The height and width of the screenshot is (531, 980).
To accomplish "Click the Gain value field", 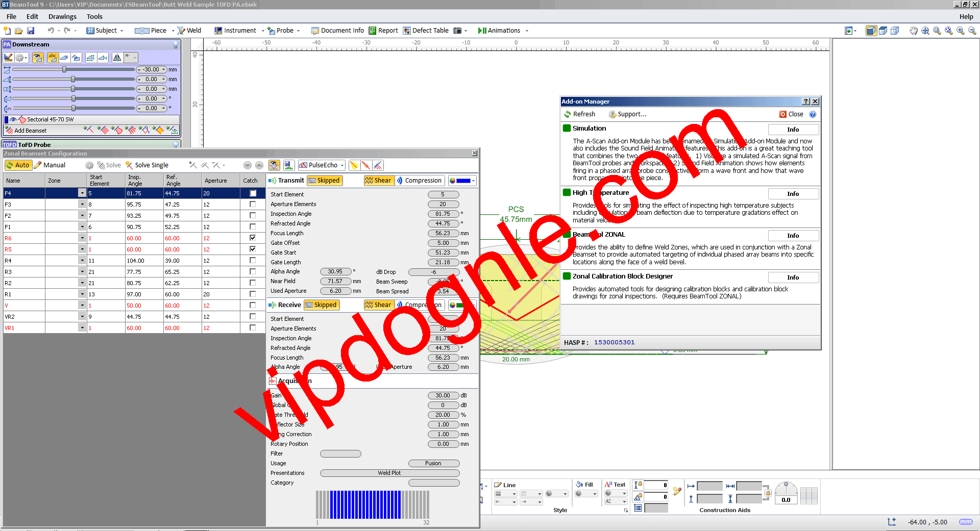I will [x=443, y=395].
